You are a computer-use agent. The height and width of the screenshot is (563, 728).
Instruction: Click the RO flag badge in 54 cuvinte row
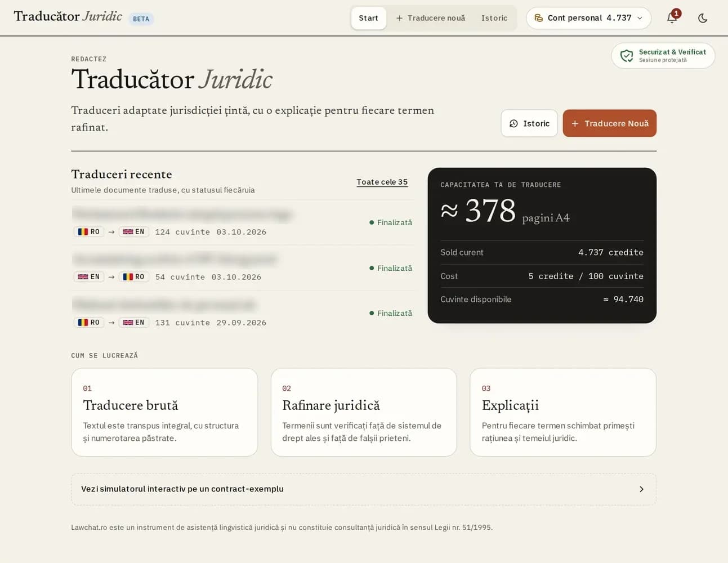tap(134, 276)
